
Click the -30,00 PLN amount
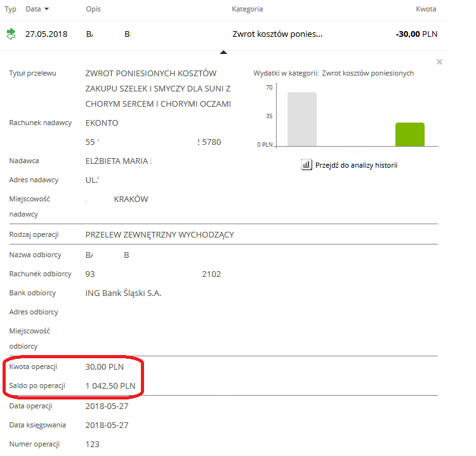click(x=416, y=34)
